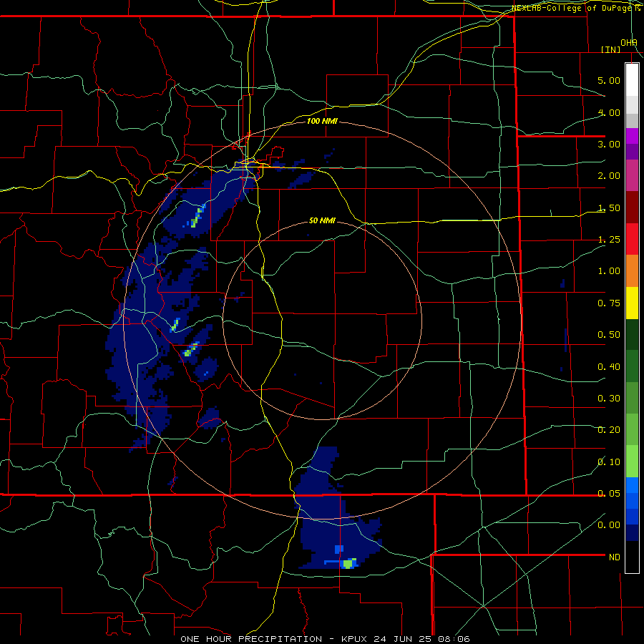Select the 100 NMI range ring label

(x=322, y=121)
